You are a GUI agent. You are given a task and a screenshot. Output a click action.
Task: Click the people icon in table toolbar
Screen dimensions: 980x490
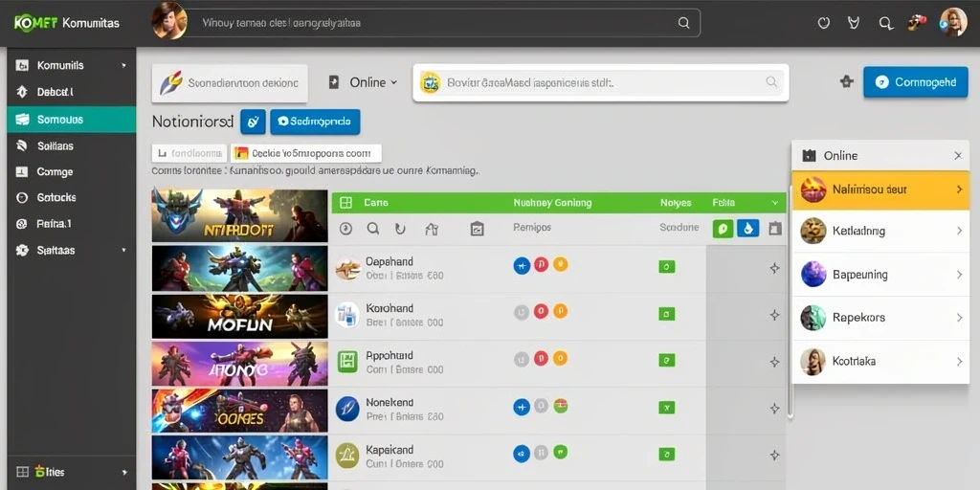432,230
